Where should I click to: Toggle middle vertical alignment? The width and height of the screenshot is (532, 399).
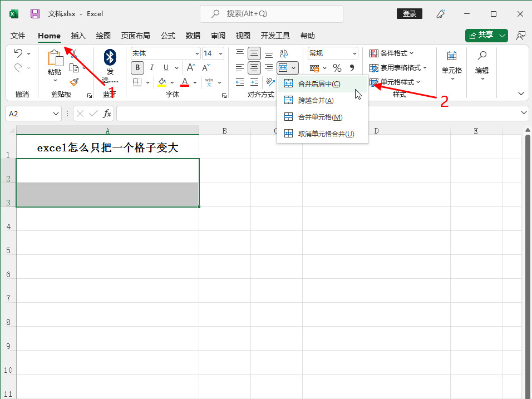(x=254, y=53)
